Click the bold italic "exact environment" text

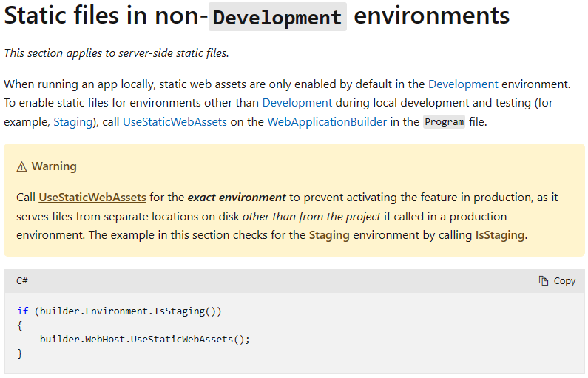click(237, 198)
